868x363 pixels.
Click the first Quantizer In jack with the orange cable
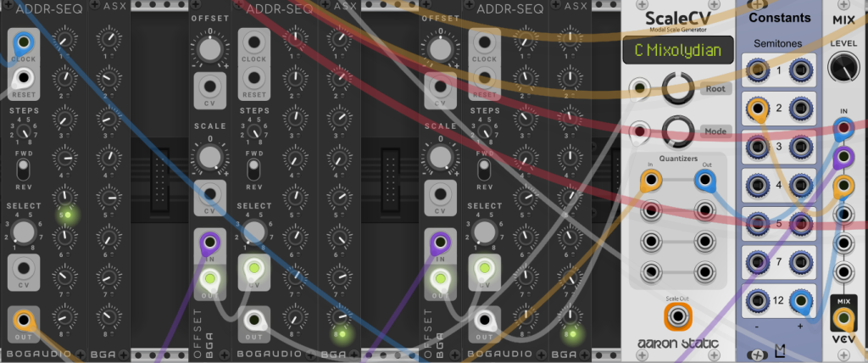pos(650,180)
